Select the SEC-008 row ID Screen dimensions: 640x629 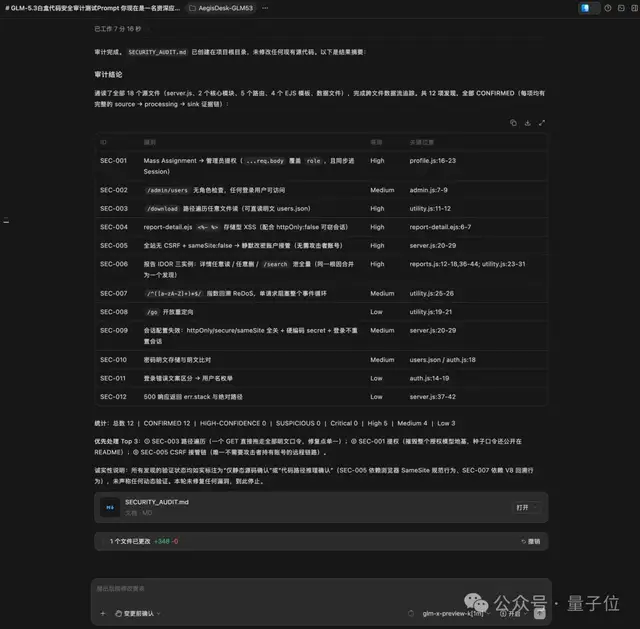pyautogui.click(x=113, y=312)
